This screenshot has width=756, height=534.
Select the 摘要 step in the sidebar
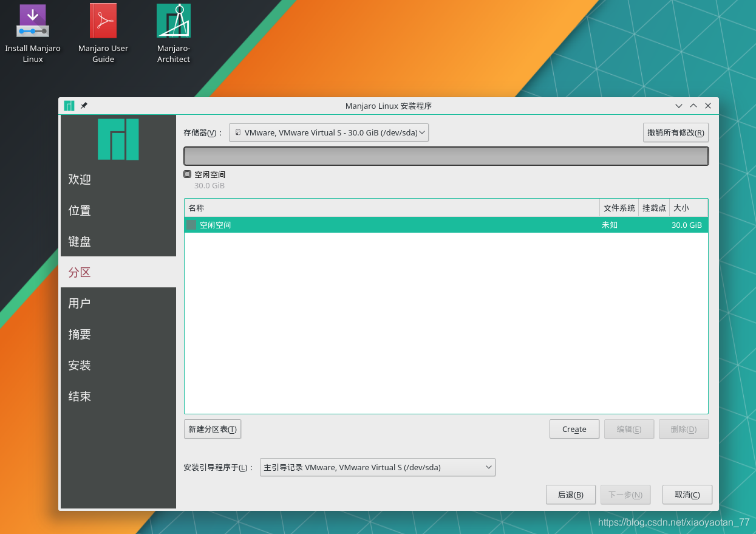point(118,334)
